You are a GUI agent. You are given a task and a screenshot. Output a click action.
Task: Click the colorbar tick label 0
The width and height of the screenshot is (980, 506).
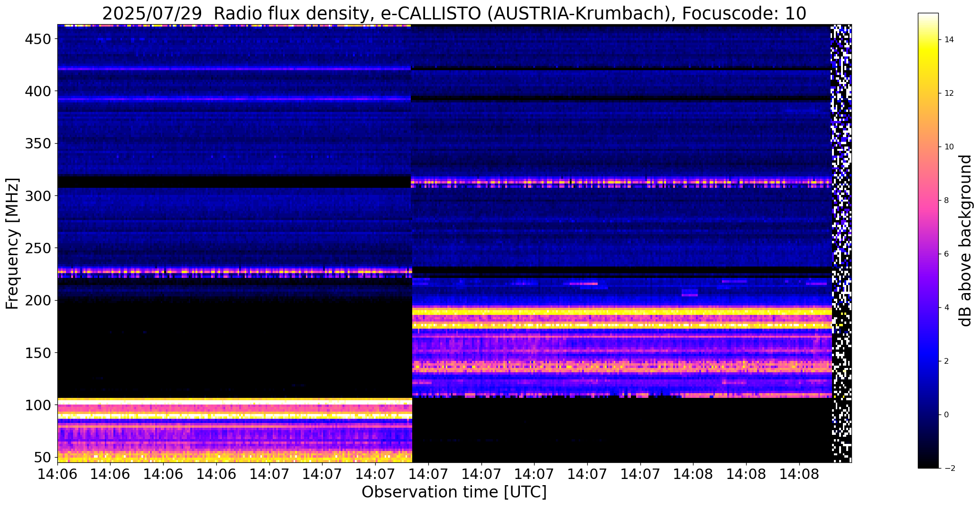tap(947, 415)
